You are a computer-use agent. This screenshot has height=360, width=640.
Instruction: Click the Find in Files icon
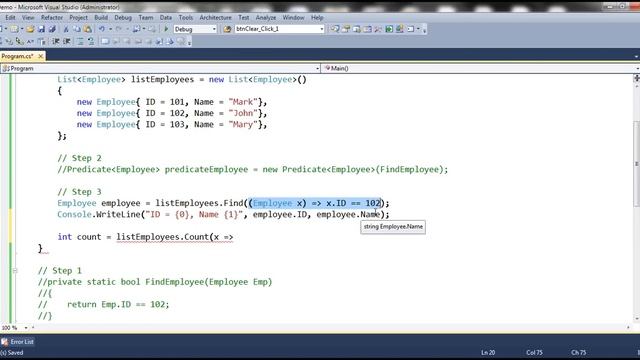click(x=227, y=29)
